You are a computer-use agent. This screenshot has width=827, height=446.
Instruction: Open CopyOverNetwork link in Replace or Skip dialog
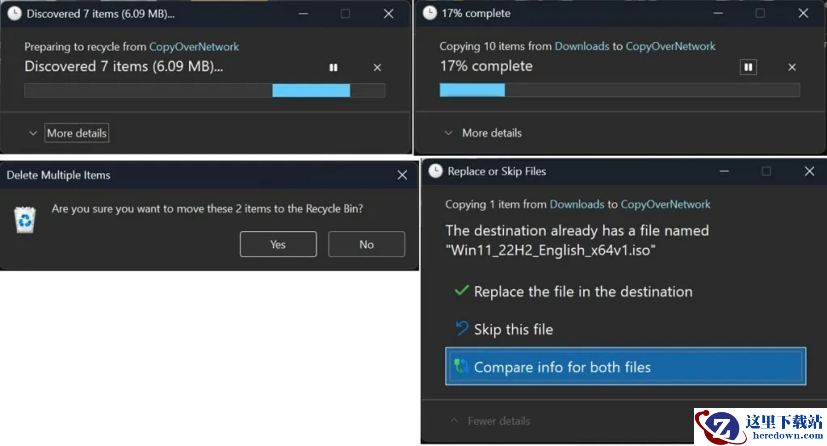point(665,204)
